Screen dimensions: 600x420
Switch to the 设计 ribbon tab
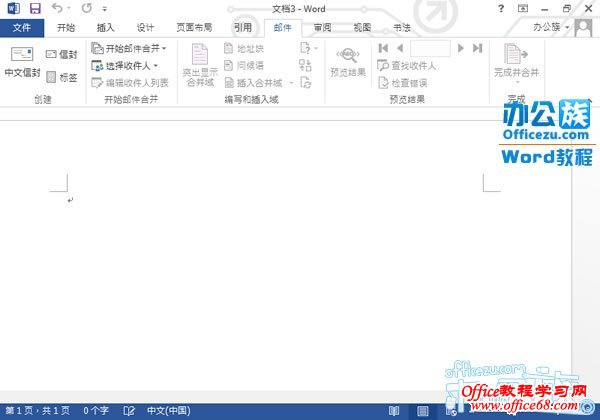(x=145, y=28)
